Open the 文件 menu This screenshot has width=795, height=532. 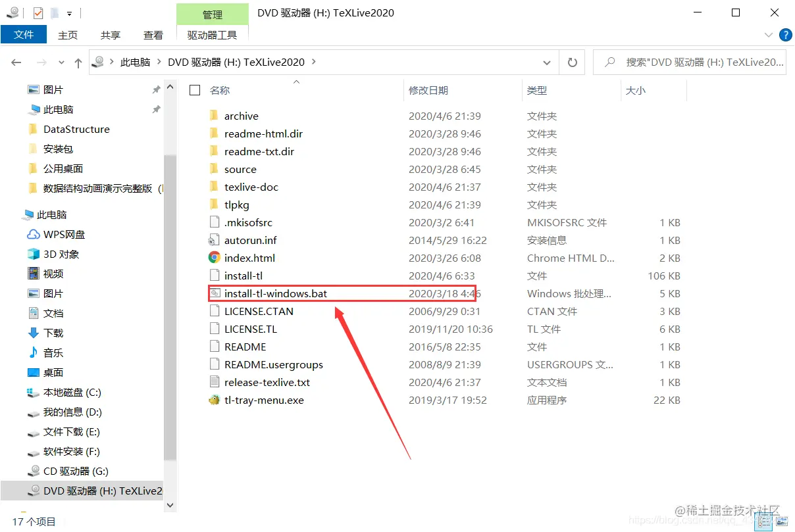coord(24,35)
